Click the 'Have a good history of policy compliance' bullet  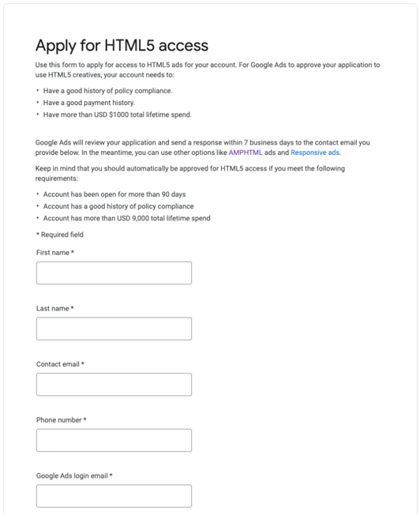pyautogui.click(x=107, y=91)
